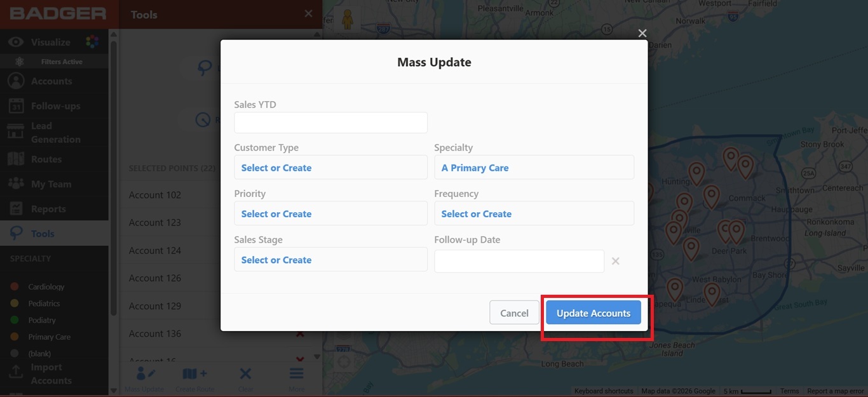Viewport: 868px width, 397px height.
Task: Click the Routes map icon
Action: click(x=16, y=159)
